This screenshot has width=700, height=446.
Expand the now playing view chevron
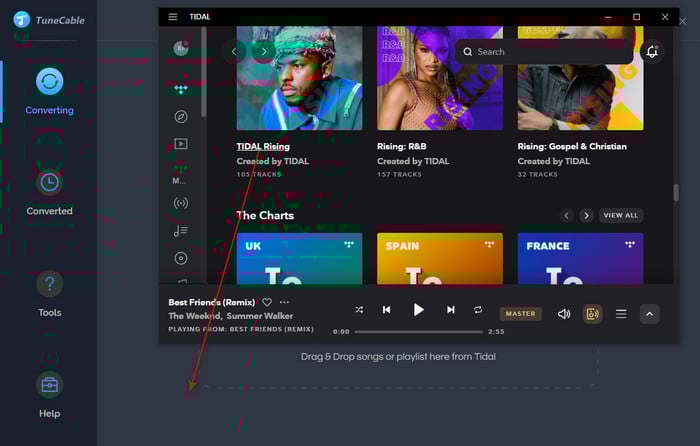pos(650,314)
